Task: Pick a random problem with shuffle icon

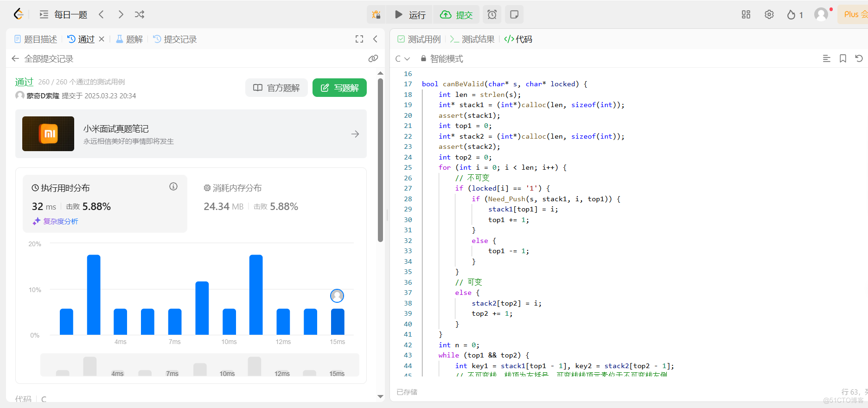Action: (140, 14)
